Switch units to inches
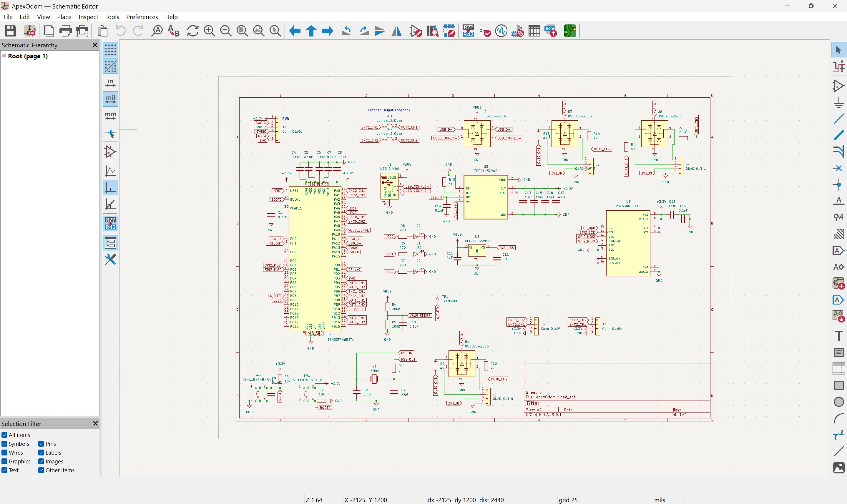This screenshot has height=504, width=847. pyautogui.click(x=110, y=83)
